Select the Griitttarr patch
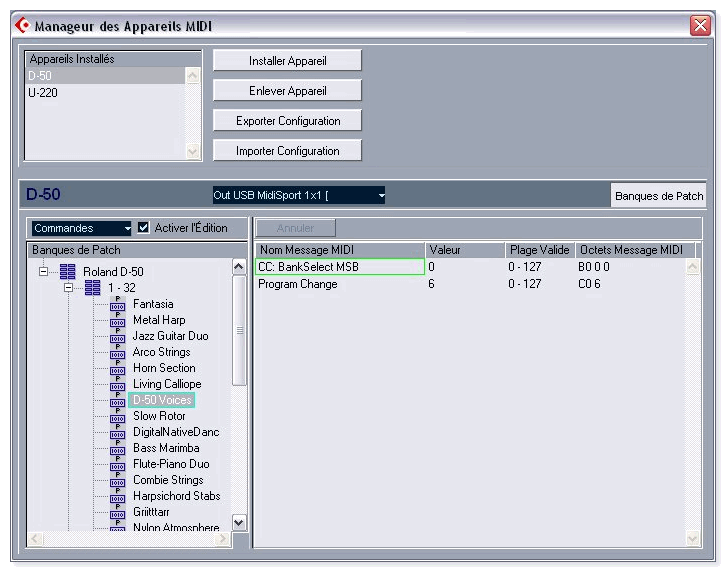Viewport: 726px width, 572px height. click(151, 512)
